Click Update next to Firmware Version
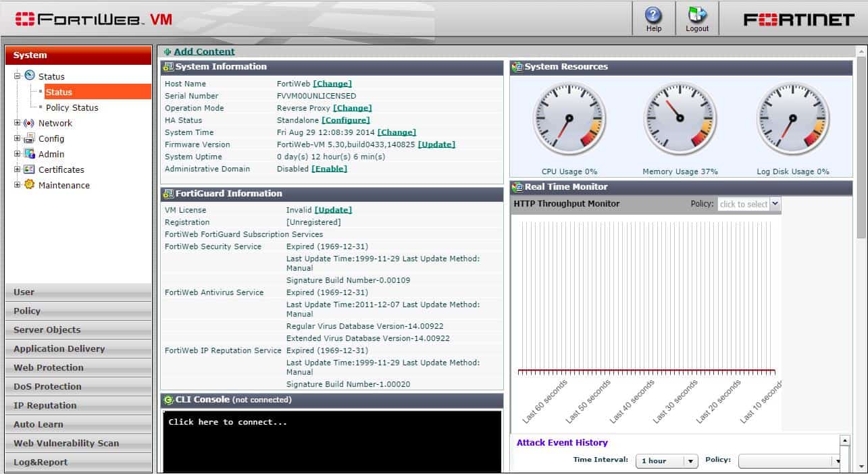The height and width of the screenshot is (474, 868). pyautogui.click(x=436, y=144)
